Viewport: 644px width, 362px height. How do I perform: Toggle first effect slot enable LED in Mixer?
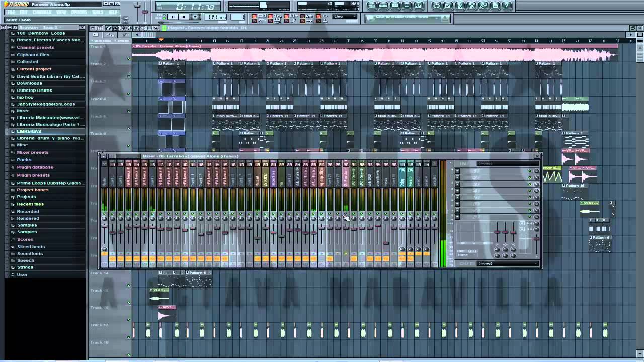[x=530, y=171]
